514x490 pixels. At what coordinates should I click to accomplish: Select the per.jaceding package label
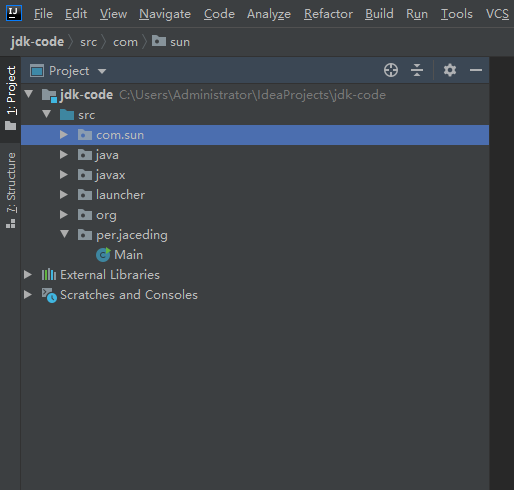132,235
